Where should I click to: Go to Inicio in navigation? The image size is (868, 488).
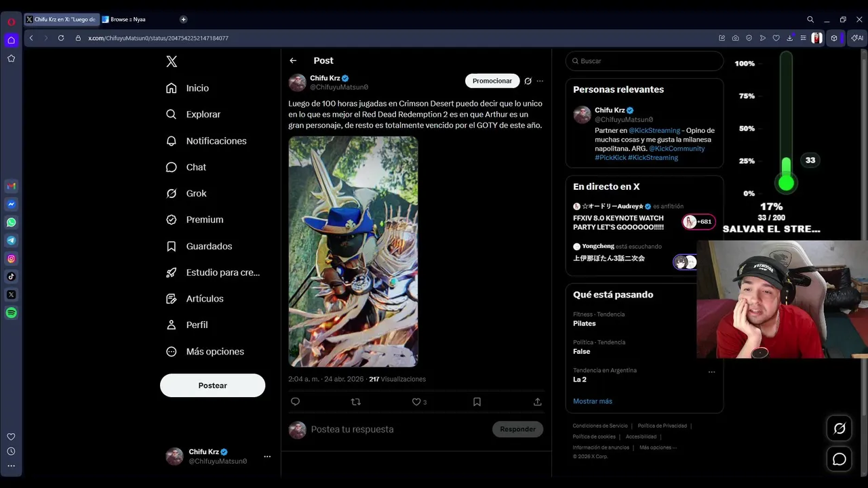pos(188,88)
